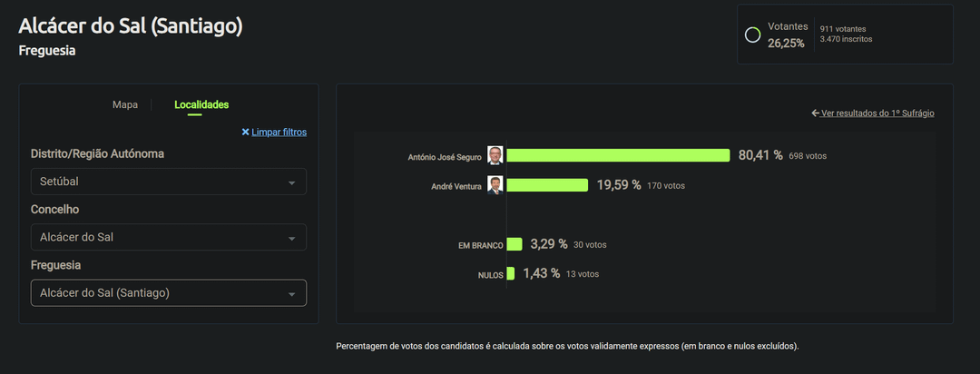Click the Votantes 26,25% turnout figure
980x374 pixels.
pyautogui.click(x=786, y=43)
